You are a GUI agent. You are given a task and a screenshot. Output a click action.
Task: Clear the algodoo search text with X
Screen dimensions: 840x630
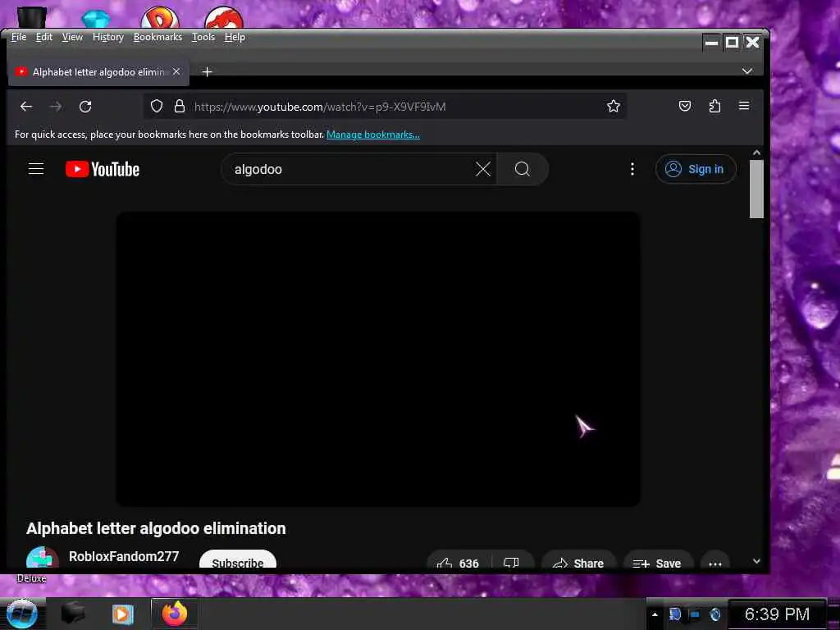[482, 169]
